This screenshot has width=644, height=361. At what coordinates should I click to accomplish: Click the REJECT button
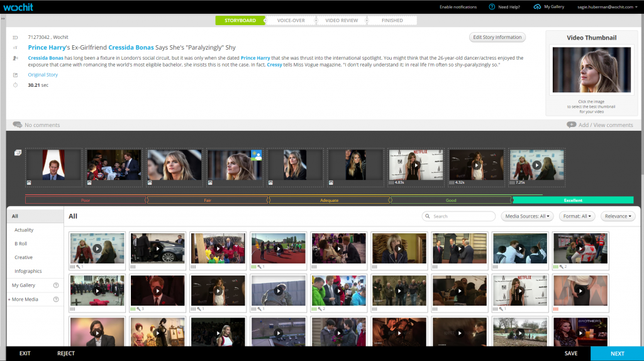pos(65,353)
